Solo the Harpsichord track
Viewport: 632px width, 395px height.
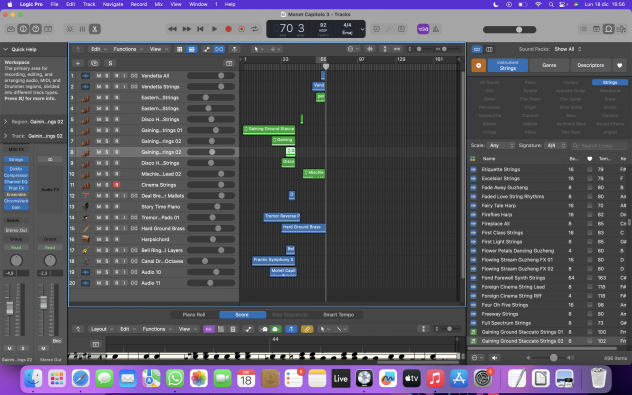(x=107, y=239)
